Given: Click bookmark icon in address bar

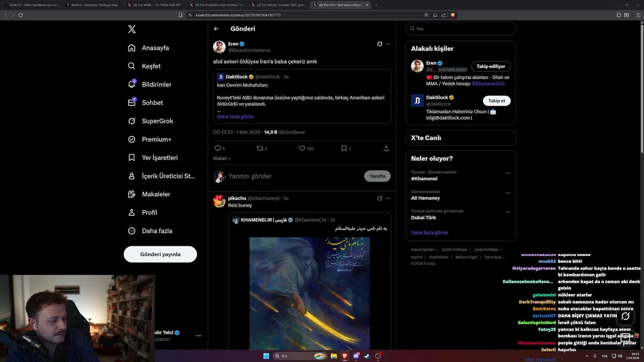Looking at the screenshot, I should point(181,15).
